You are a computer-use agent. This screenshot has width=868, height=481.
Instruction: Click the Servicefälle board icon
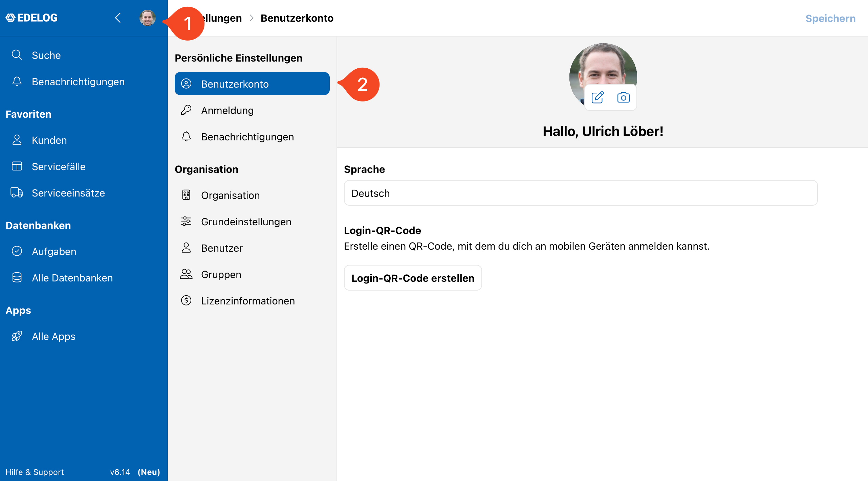pyautogui.click(x=17, y=166)
